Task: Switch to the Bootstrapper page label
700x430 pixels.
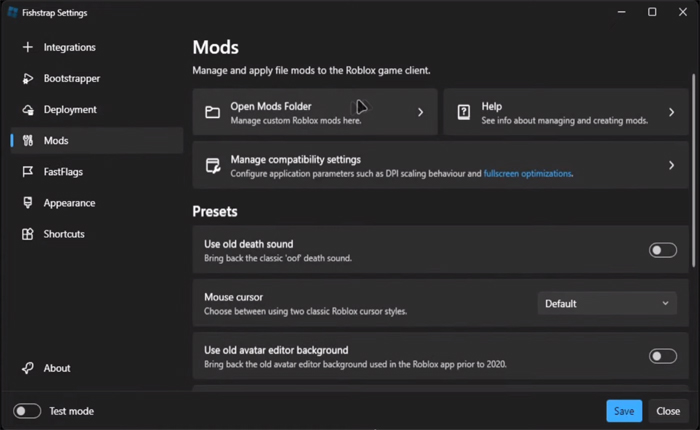Action: pos(72,78)
